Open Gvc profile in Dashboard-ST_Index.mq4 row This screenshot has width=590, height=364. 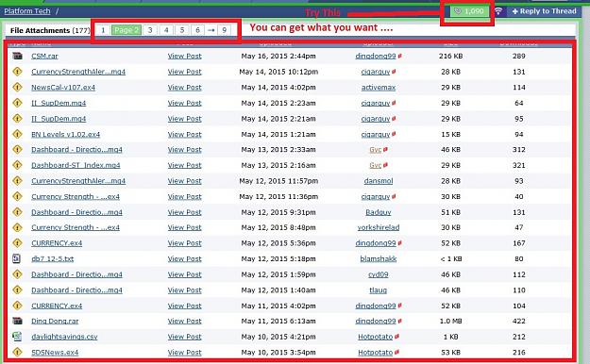click(375, 165)
